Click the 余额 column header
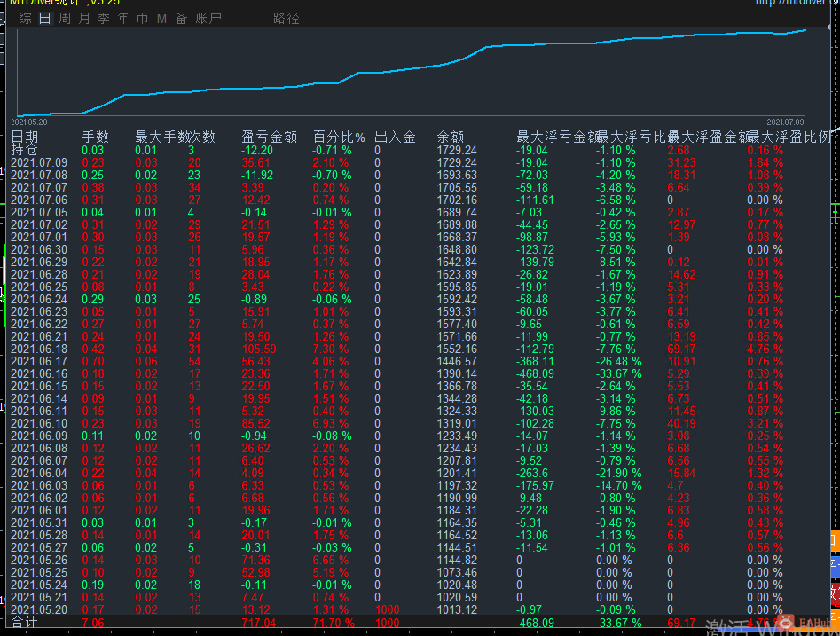 pos(450,137)
